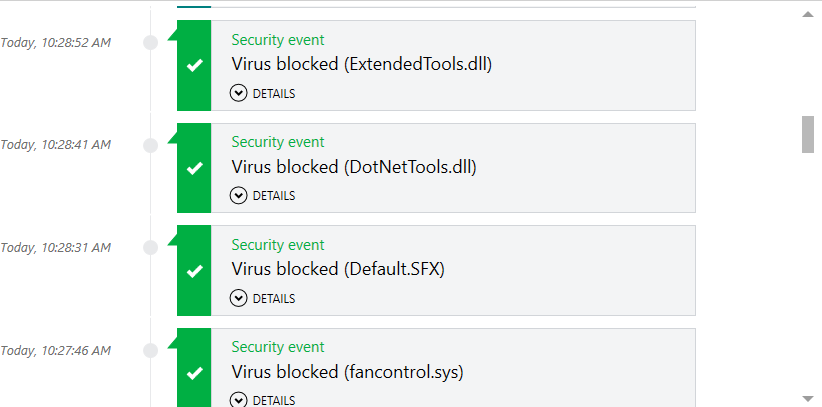Click green checkmark icon for DotNetTools.dll event
This screenshot has width=822, height=407.
(x=194, y=168)
